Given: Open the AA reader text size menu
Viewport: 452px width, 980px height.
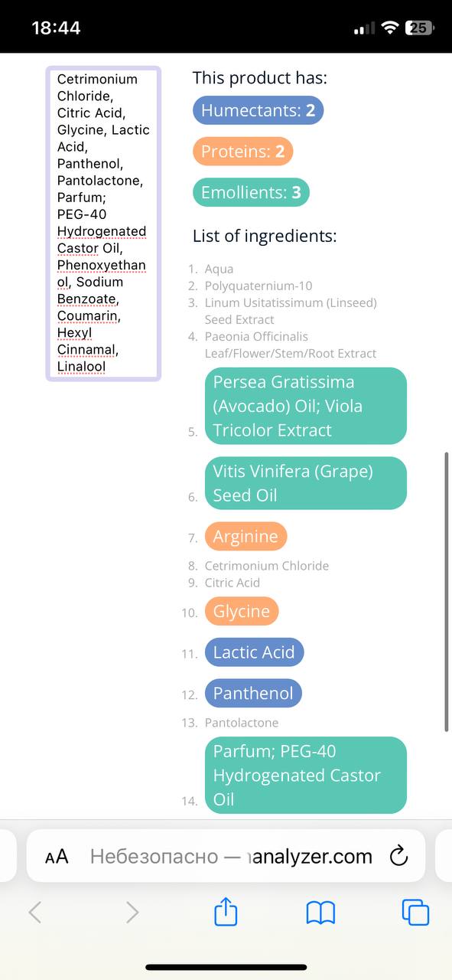Looking at the screenshot, I should (x=57, y=857).
